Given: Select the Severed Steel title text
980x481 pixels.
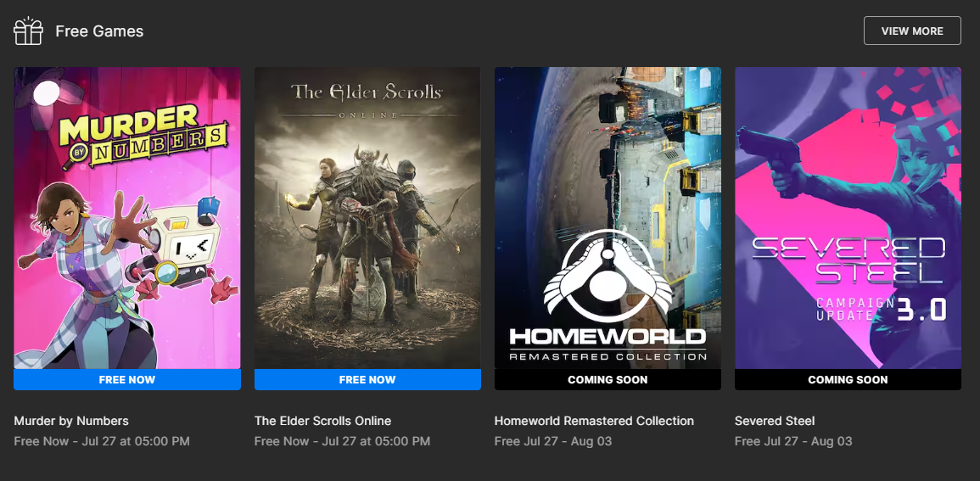Looking at the screenshot, I should [x=775, y=421].
